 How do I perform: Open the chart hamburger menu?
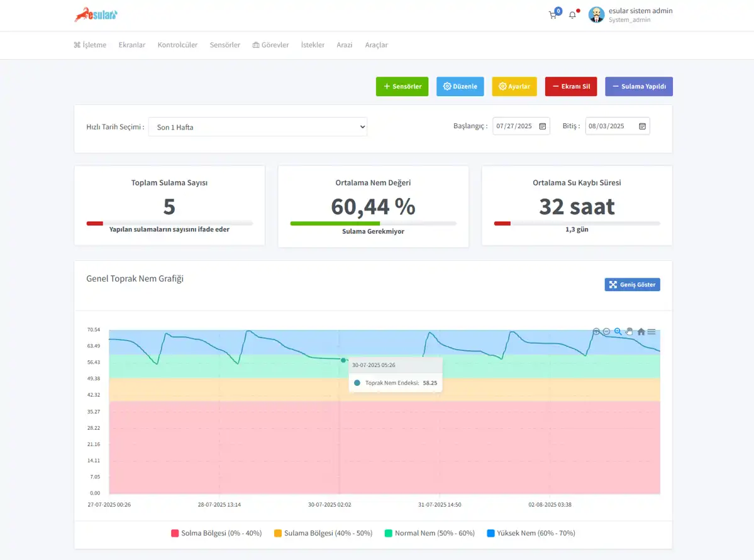[x=651, y=332]
